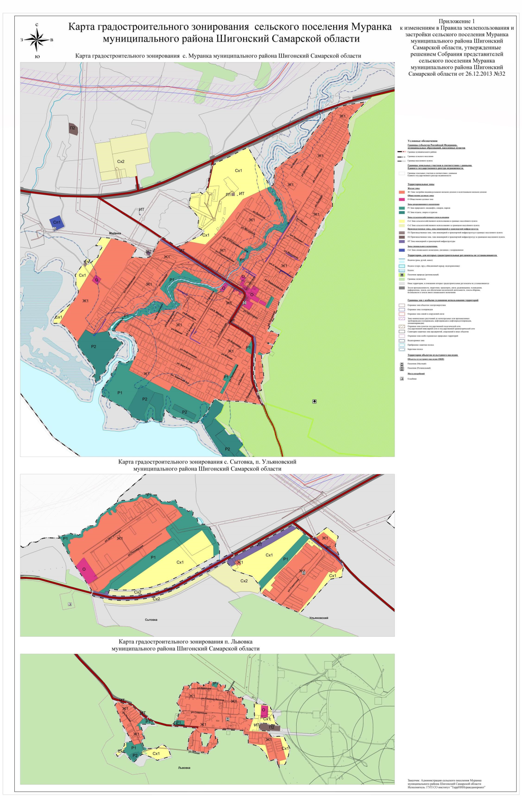Click the pink О zone in Сытовка
522x812 pixels.
[x=87, y=570]
